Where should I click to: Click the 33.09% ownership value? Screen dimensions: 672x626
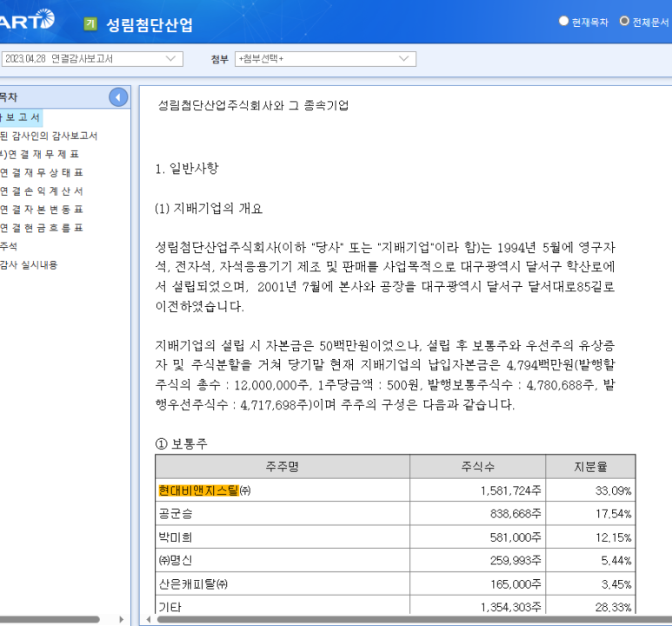(x=613, y=490)
